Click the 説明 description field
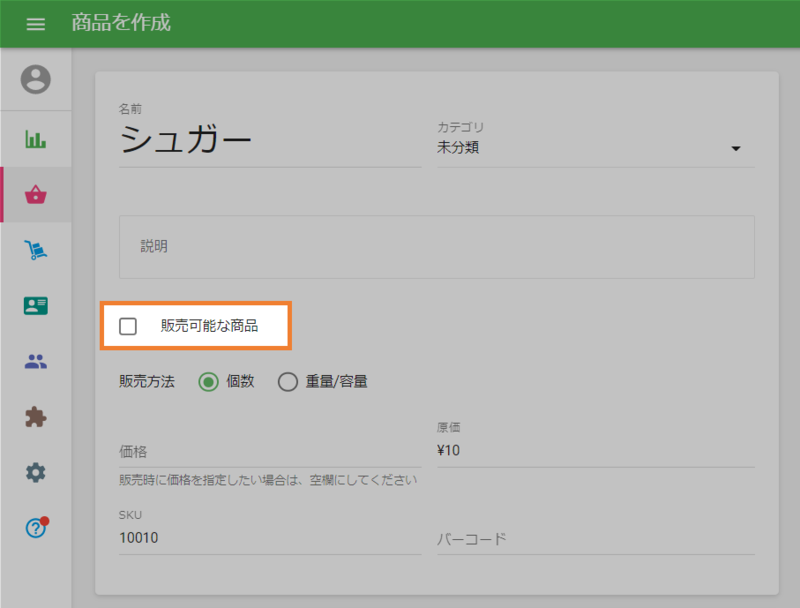800x608 pixels. pyautogui.click(x=437, y=246)
